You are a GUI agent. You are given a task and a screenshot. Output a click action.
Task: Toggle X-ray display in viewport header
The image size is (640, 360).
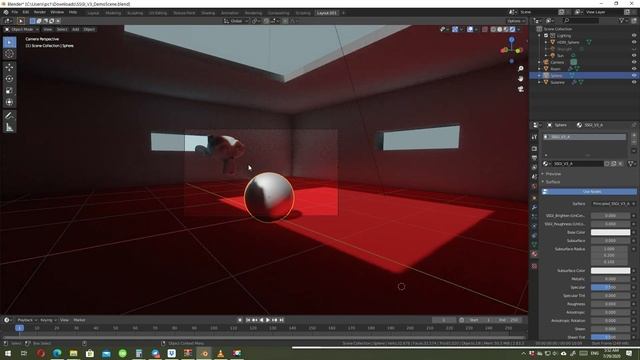[x=484, y=29]
